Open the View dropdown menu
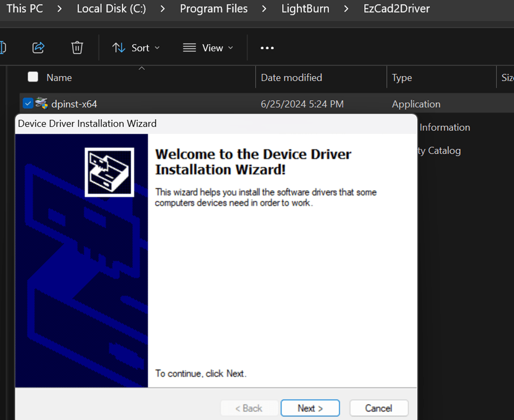The width and height of the screenshot is (514, 420). tap(208, 48)
